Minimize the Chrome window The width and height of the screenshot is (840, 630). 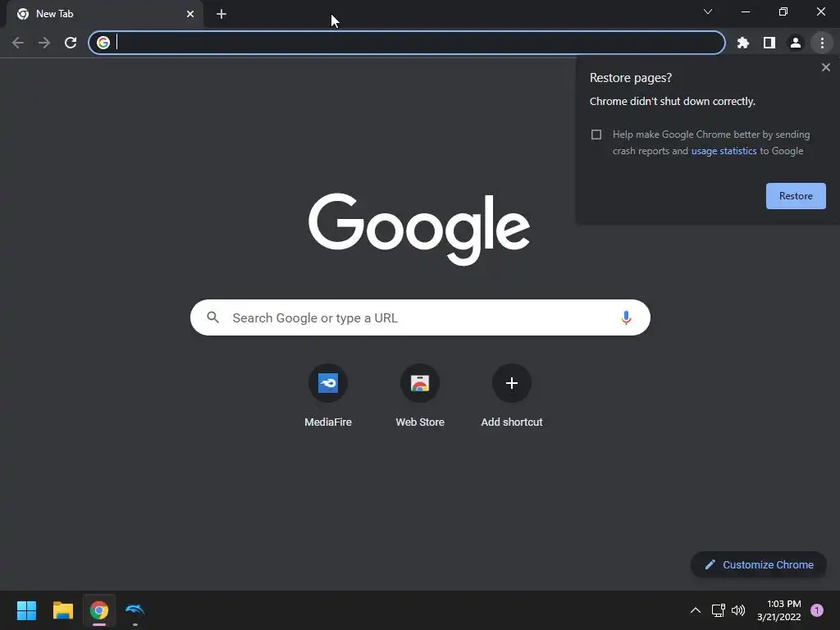[x=745, y=11]
